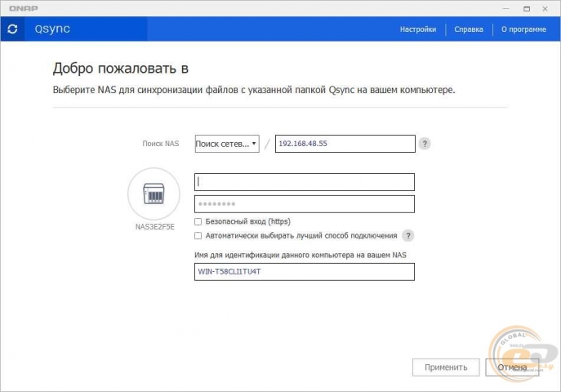Toggle Автоматически выбирать лучший способ подключения
561x392 pixels.
click(x=198, y=235)
